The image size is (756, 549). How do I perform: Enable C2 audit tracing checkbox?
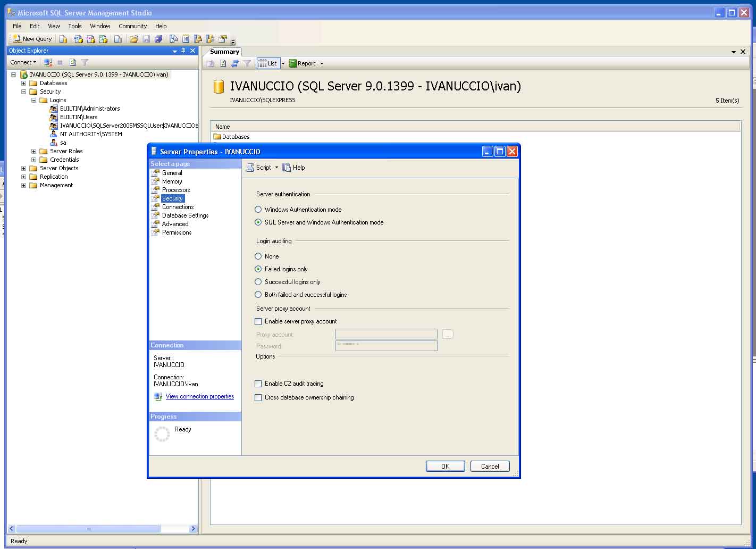258,384
